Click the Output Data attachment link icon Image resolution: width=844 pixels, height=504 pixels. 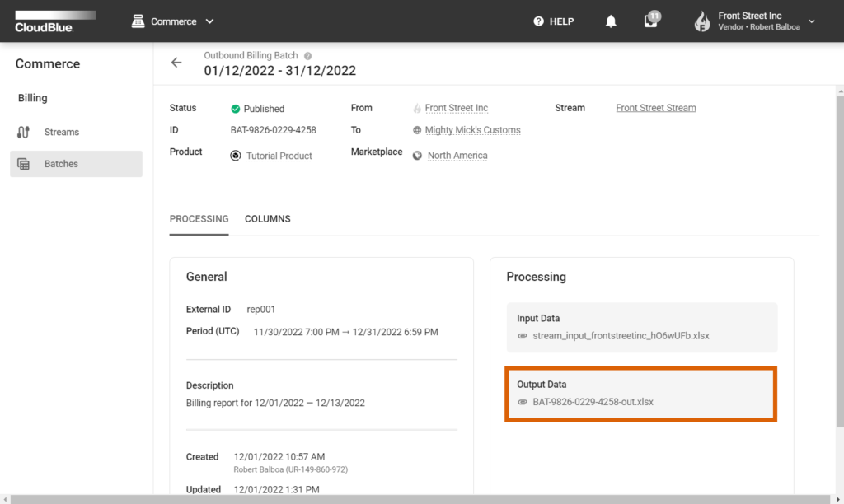coord(522,402)
